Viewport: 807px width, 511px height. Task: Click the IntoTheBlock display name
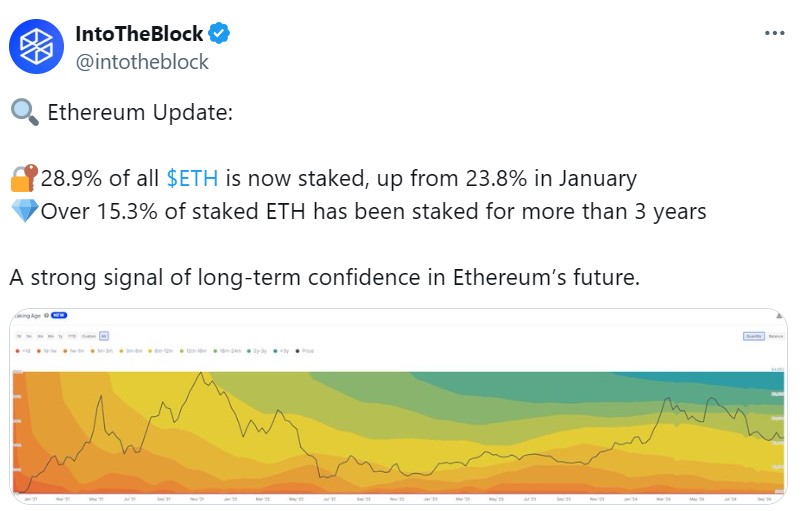139,33
